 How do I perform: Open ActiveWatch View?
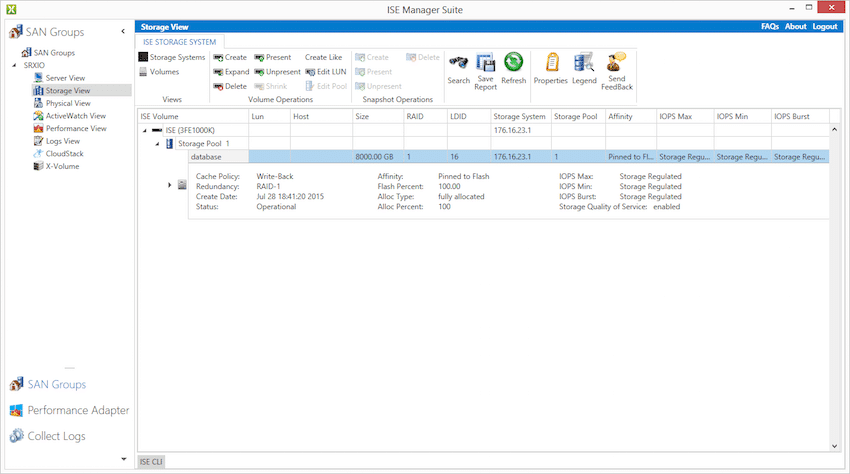pos(69,116)
